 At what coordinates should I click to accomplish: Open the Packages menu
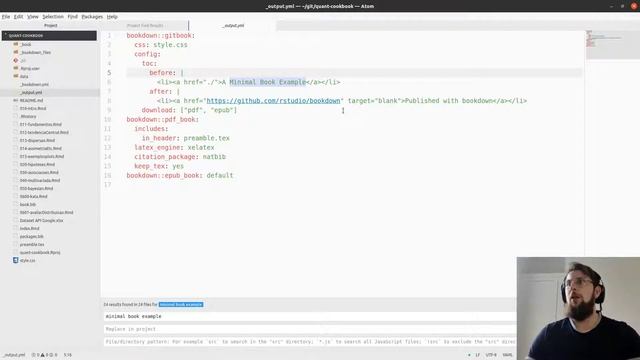(x=92, y=17)
